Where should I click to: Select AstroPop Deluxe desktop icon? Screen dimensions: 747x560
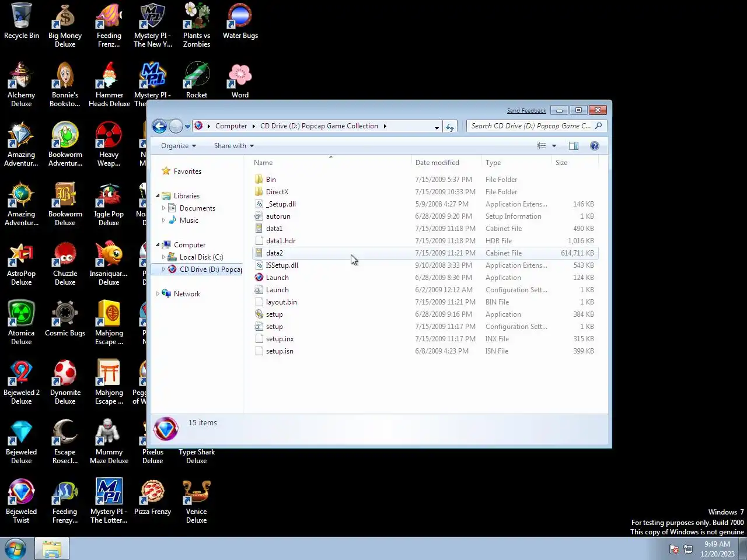[x=22, y=264]
